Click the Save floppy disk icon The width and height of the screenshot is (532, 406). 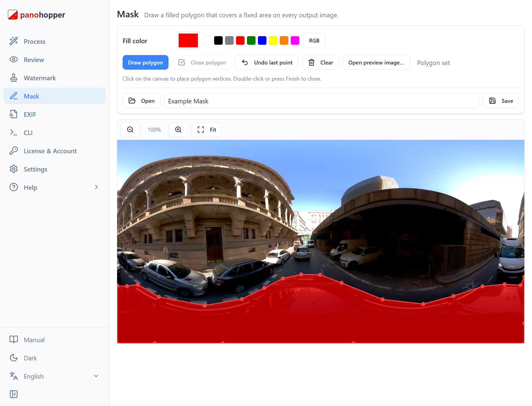492,101
